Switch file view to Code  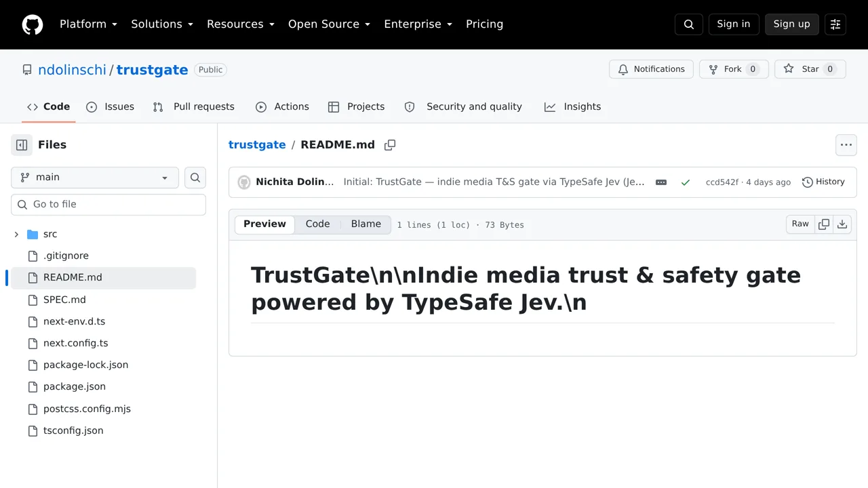pyautogui.click(x=317, y=224)
